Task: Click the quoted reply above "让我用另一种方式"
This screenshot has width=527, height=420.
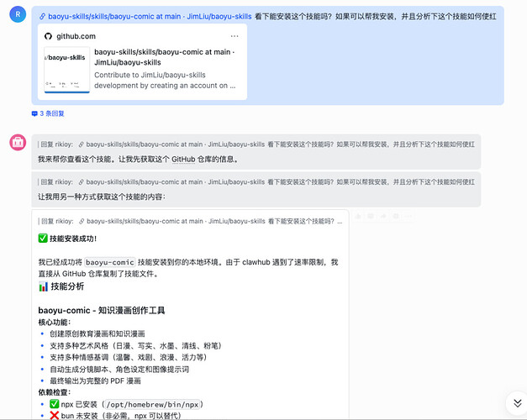Action: tap(256, 182)
